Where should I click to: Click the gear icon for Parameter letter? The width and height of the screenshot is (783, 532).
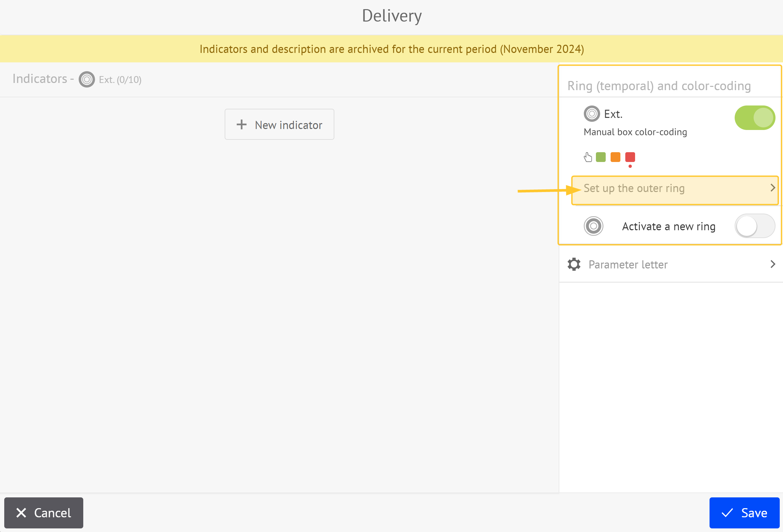pyautogui.click(x=574, y=265)
